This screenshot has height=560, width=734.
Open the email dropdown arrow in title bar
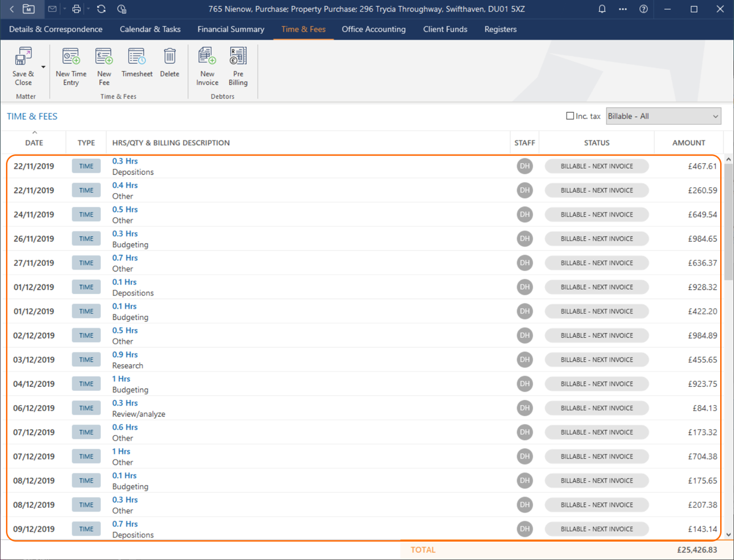click(64, 9)
